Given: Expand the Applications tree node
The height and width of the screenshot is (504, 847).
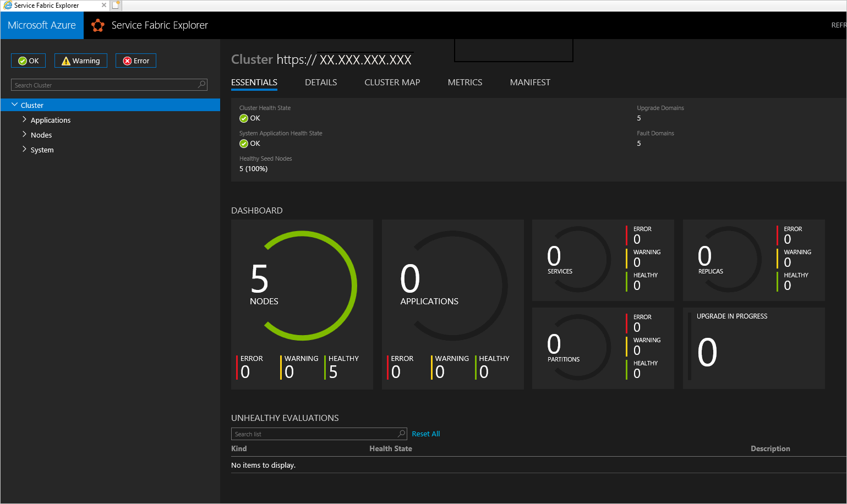Looking at the screenshot, I should click(x=24, y=119).
